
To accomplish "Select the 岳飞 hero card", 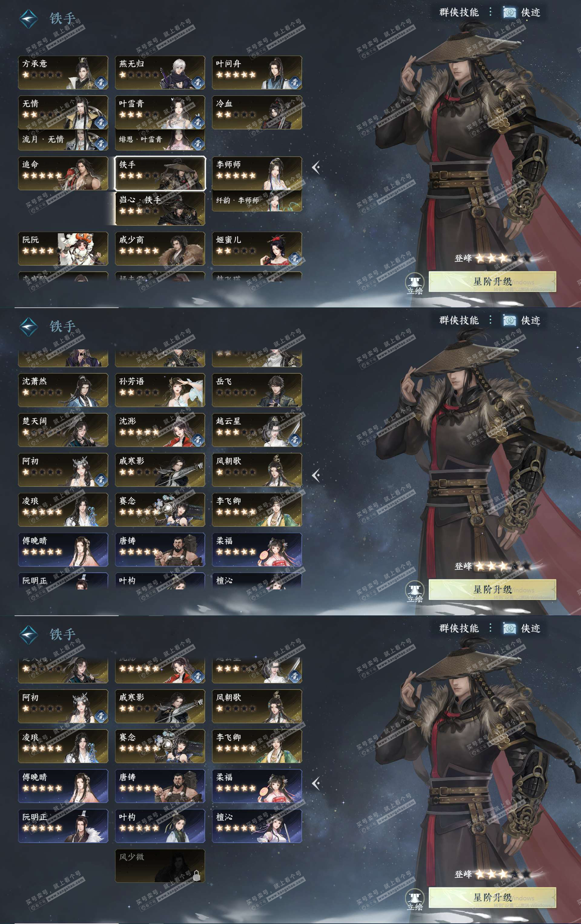I will pyautogui.click(x=257, y=390).
